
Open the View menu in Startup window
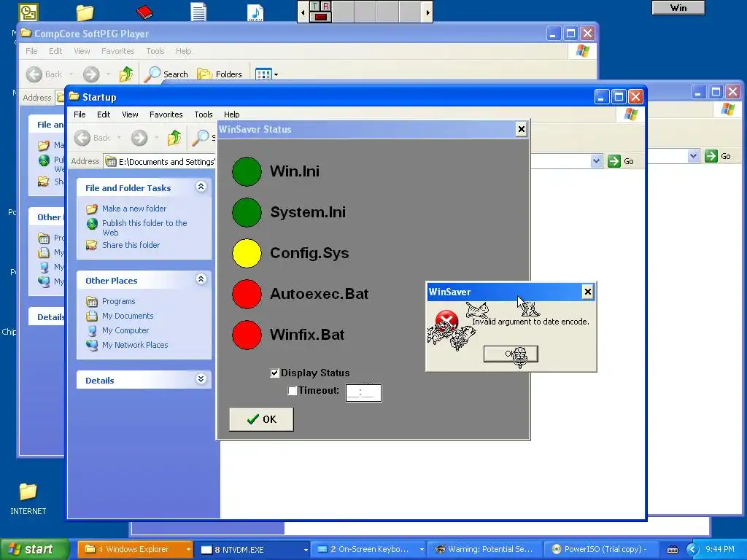pos(130,114)
